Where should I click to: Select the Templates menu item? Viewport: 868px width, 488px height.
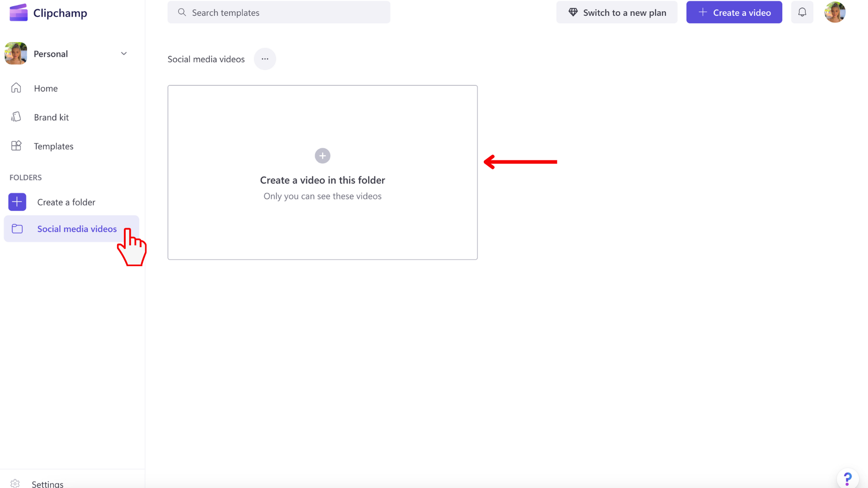[x=54, y=146]
